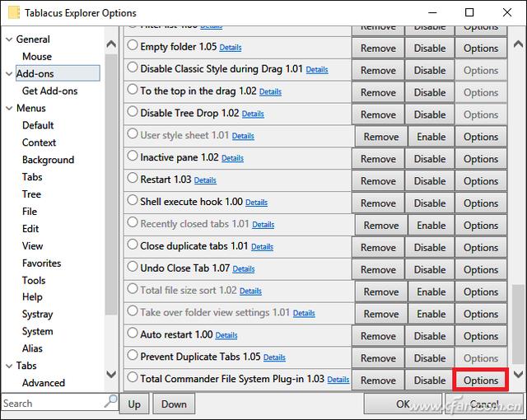
Task: Select the Empty folder 1.05 radio button
Action: 133,45
